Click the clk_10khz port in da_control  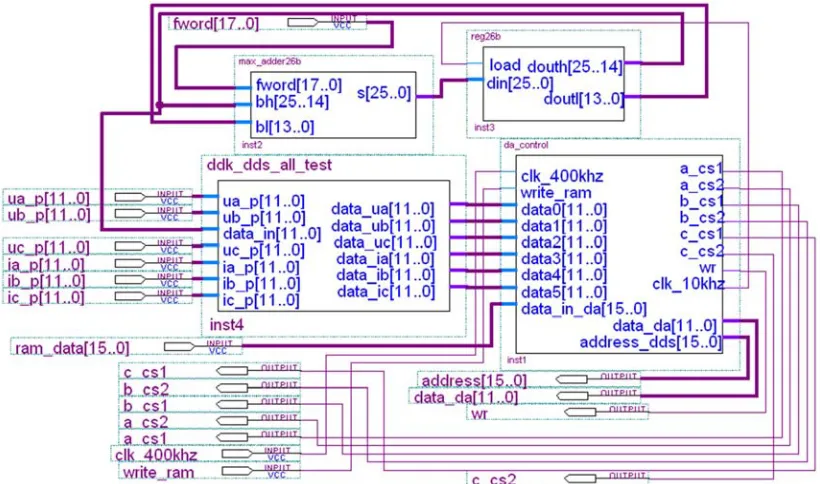click(x=688, y=284)
